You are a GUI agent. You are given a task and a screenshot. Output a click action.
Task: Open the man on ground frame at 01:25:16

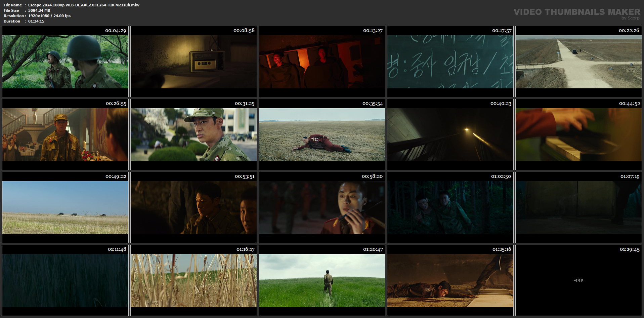point(450,280)
